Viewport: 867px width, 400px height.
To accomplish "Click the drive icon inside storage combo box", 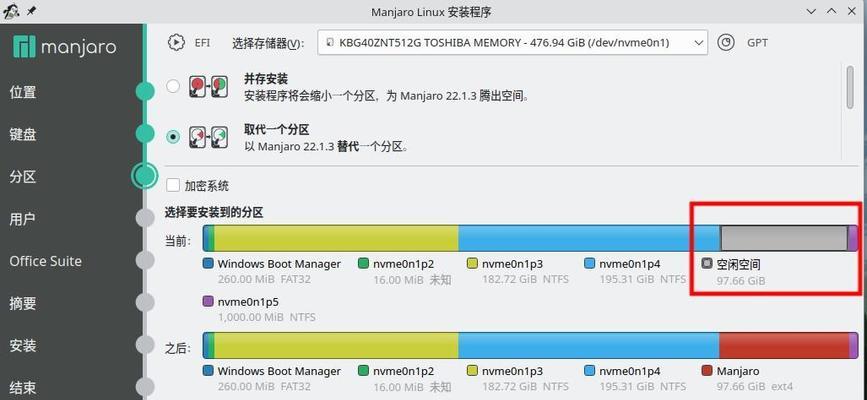I will pyautogui.click(x=330, y=43).
